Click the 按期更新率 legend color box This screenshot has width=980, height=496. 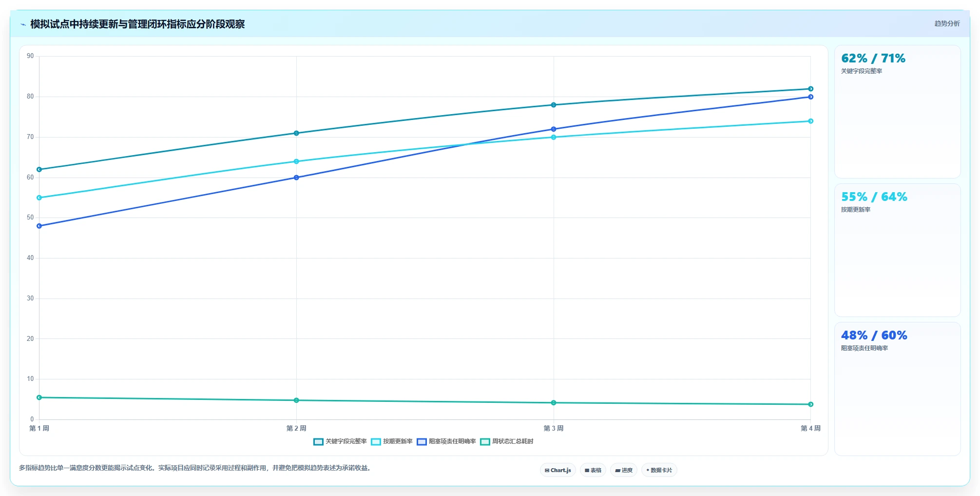point(376,442)
